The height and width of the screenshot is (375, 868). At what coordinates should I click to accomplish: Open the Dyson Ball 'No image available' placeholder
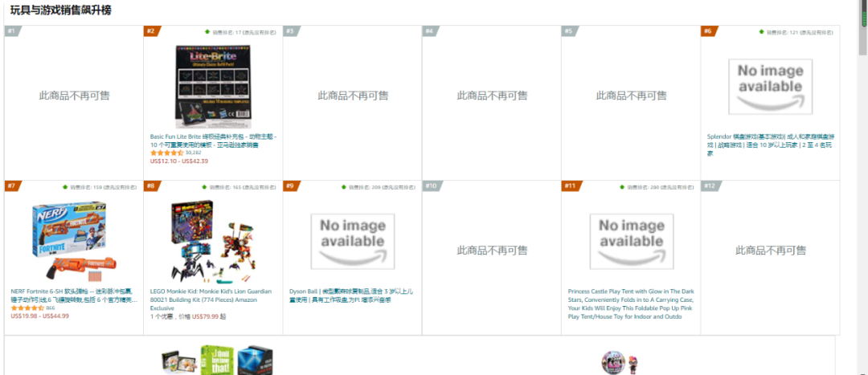click(353, 242)
